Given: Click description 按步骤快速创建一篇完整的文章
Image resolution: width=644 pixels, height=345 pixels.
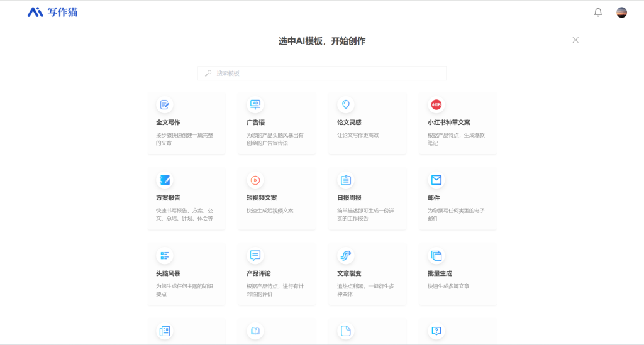Looking at the screenshot, I should tap(184, 139).
